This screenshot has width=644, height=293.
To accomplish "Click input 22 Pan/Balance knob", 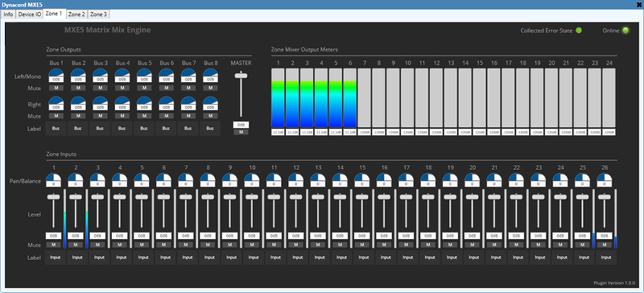I will coord(516,178).
